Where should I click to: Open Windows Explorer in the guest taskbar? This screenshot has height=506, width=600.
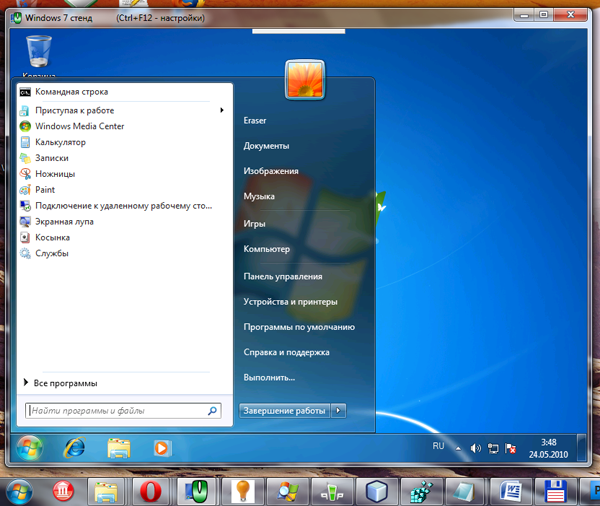coord(119,448)
